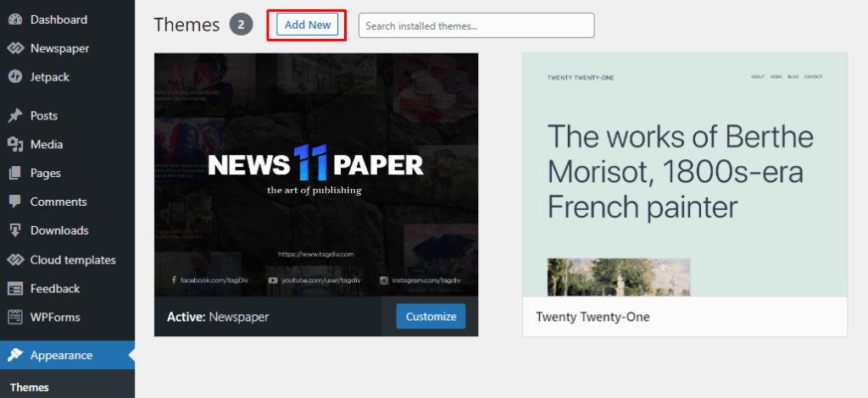The image size is (868, 398).
Task: Focus the Search installed themes field
Action: [x=476, y=25]
